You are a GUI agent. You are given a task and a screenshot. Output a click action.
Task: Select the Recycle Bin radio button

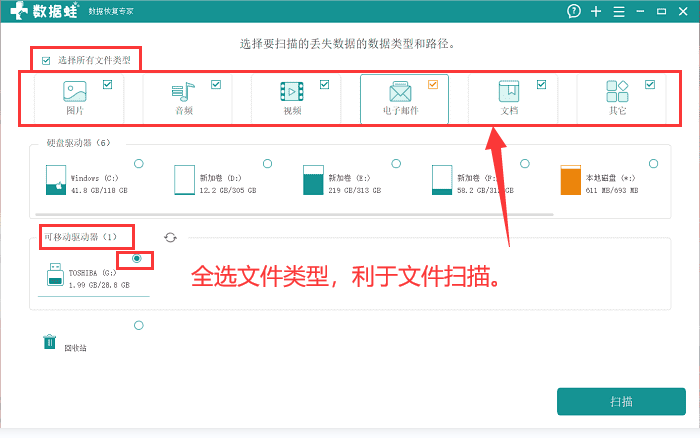tap(138, 325)
